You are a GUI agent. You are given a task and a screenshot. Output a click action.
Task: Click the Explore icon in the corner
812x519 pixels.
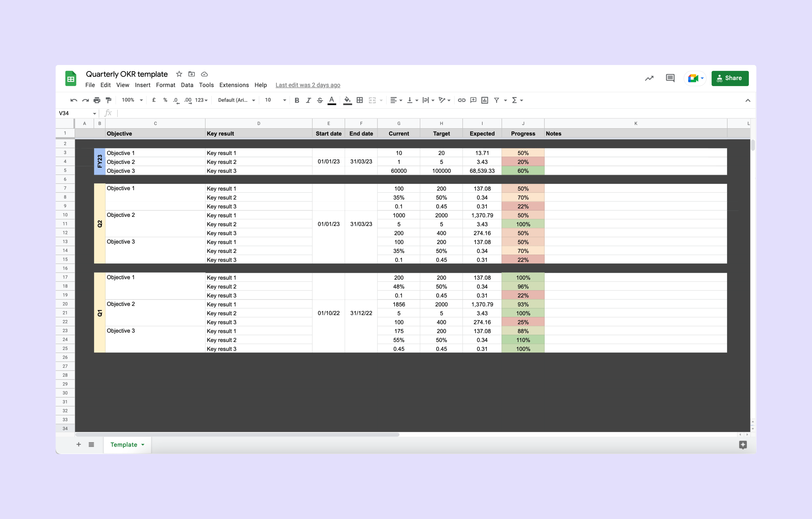click(743, 445)
